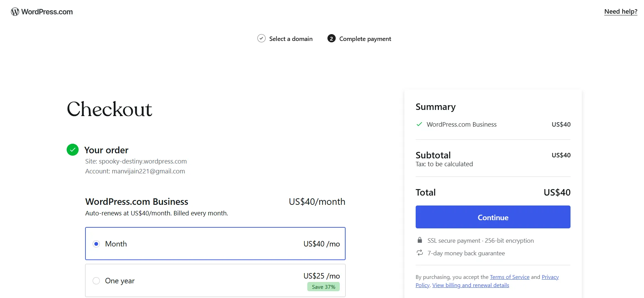Image resolution: width=644 pixels, height=298 pixels.
Task: Click the money back guarantee refresh icon
Action: click(x=420, y=253)
